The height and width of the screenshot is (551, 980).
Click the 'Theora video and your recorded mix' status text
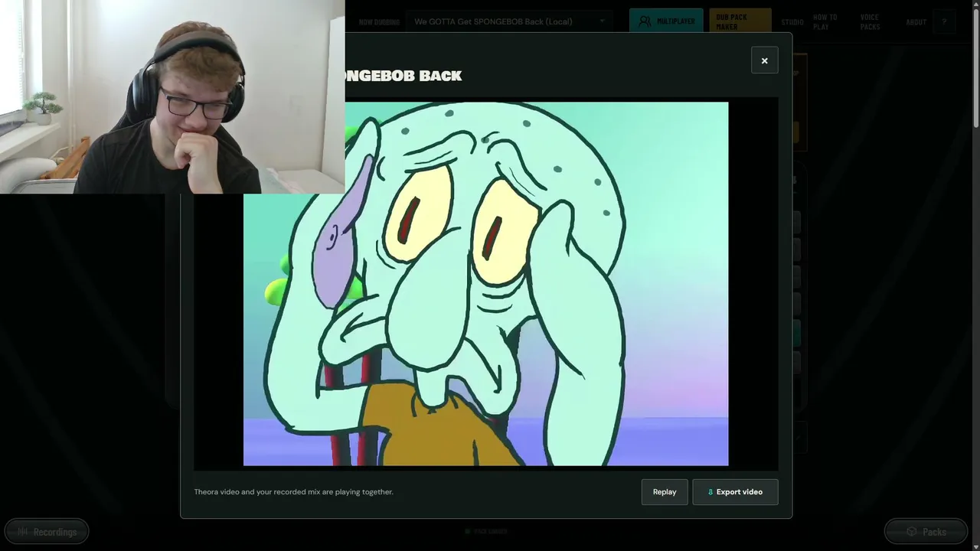pyautogui.click(x=293, y=492)
